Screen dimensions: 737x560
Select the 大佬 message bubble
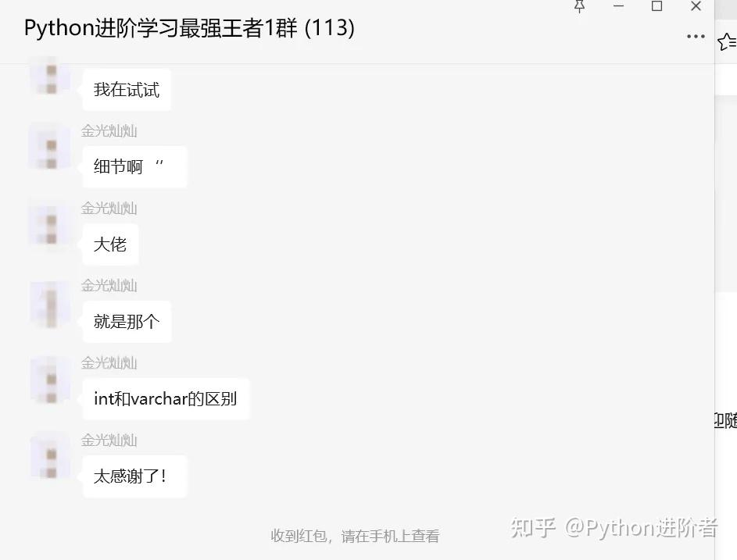110,244
